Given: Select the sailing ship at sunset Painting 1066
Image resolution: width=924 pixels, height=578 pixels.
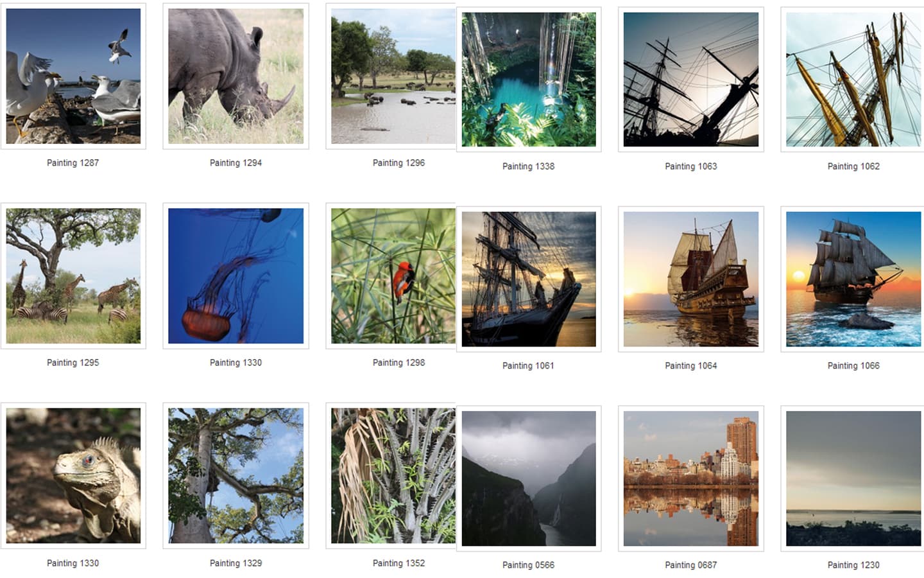Looking at the screenshot, I should pos(853,279).
